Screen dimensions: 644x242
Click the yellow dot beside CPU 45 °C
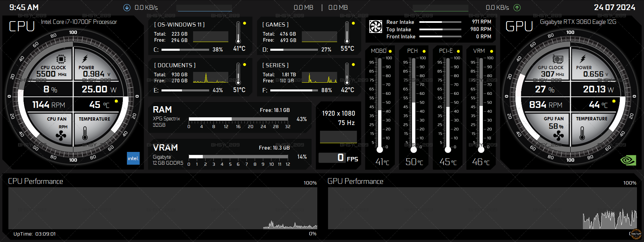(116, 101)
